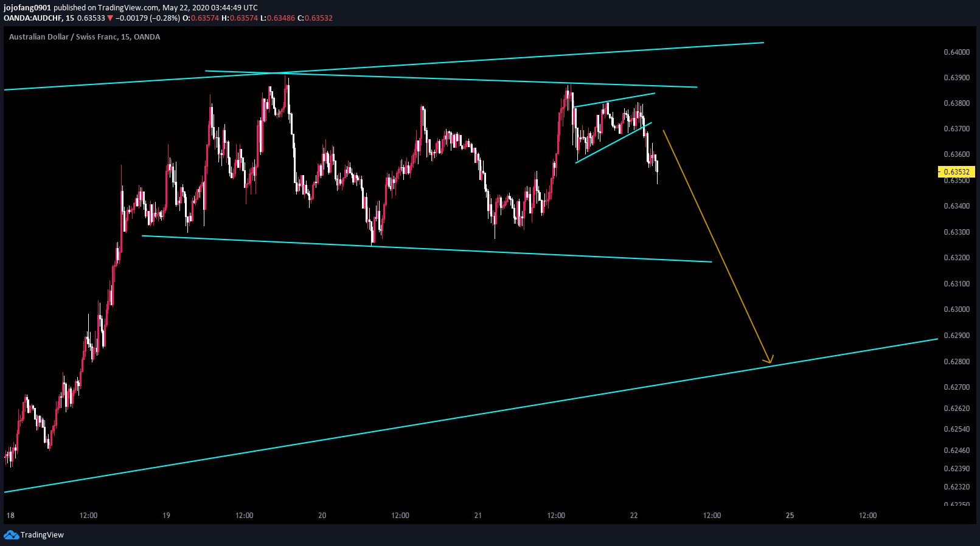
Task: Click the 0.63900 price axis label
Action: 957,78
